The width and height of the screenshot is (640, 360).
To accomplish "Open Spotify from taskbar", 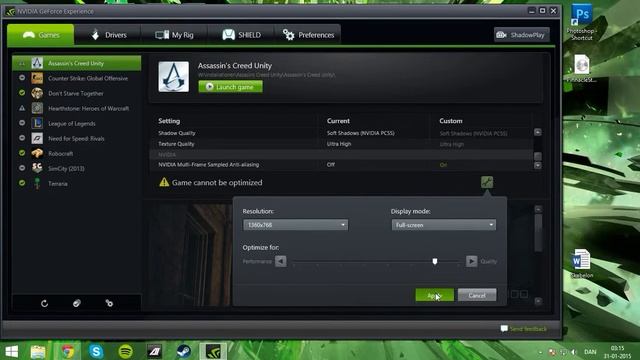I will [125, 351].
